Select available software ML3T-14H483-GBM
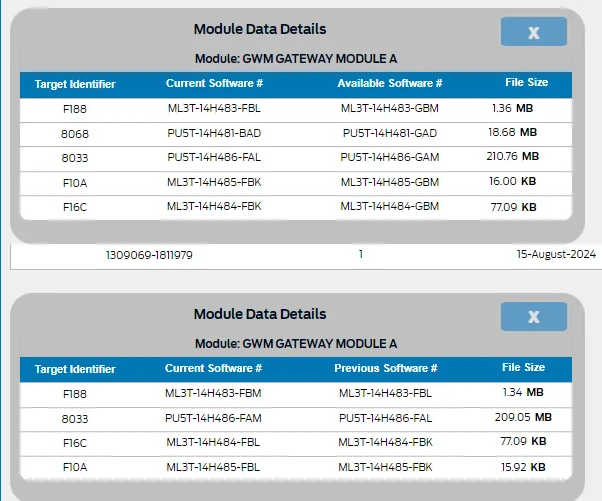The height and width of the screenshot is (501, 602). click(390, 108)
